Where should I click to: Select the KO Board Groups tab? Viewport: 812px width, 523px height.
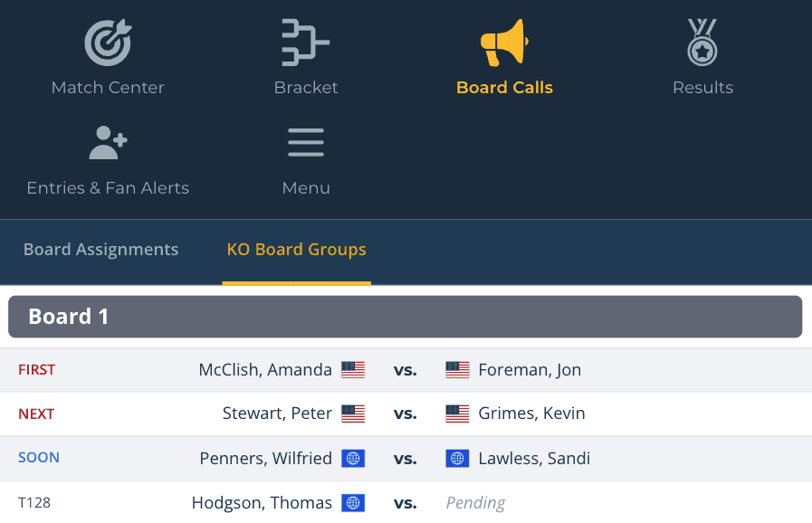click(297, 250)
